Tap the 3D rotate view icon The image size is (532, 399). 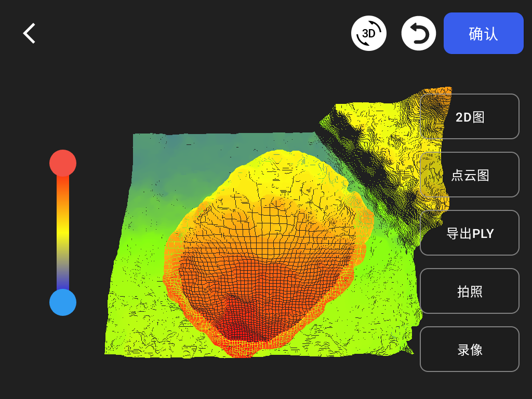[x=369, y=33]
